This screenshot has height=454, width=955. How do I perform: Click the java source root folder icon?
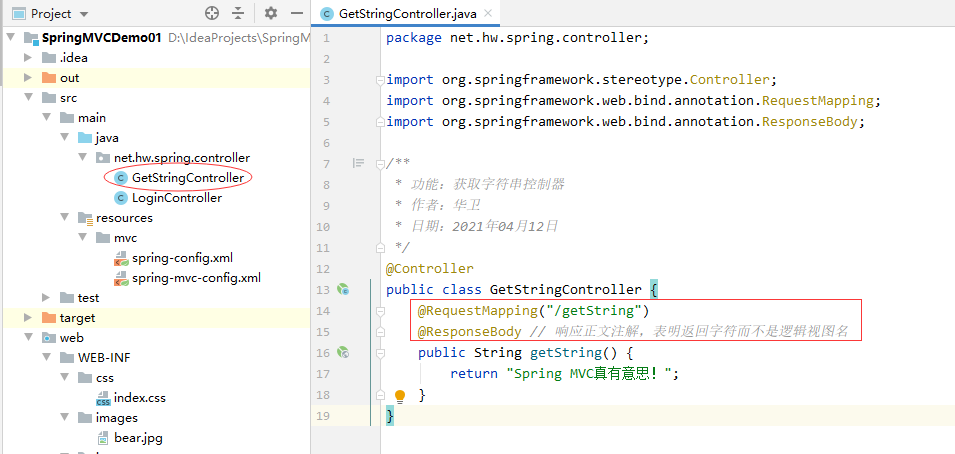coord(85,138)
